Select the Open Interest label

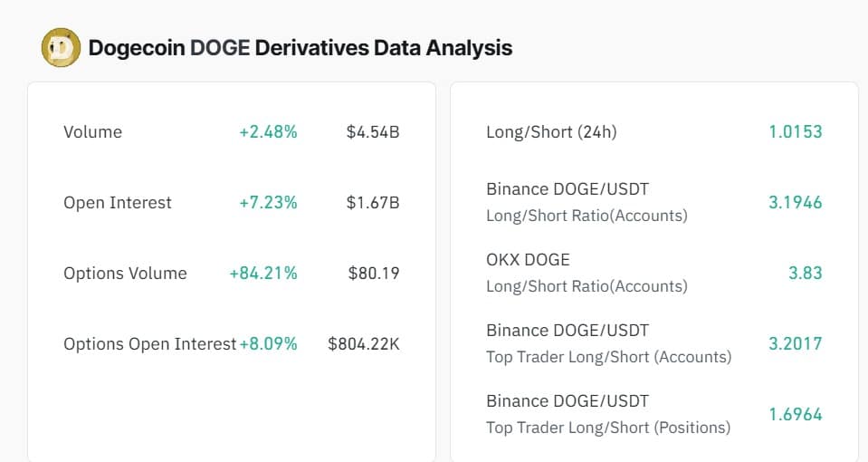[x=118, y=203]
